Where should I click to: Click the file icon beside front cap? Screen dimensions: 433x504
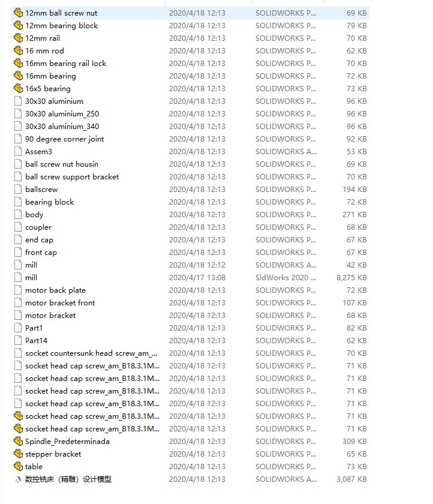point(19,253)
